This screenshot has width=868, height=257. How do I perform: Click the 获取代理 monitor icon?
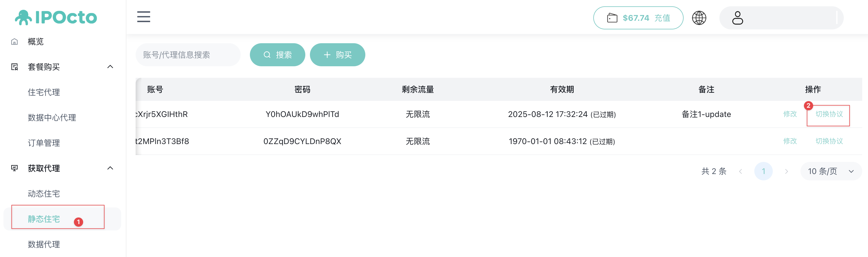[x=14, y=168]
